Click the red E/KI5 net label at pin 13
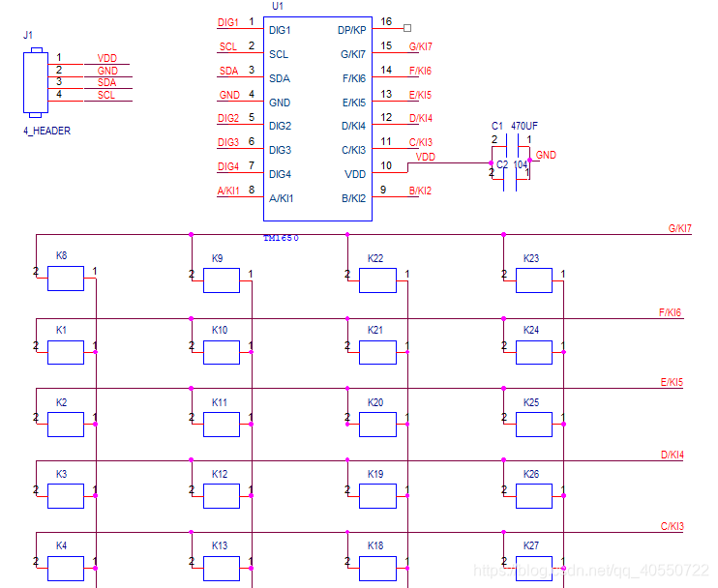 (420, 95)
